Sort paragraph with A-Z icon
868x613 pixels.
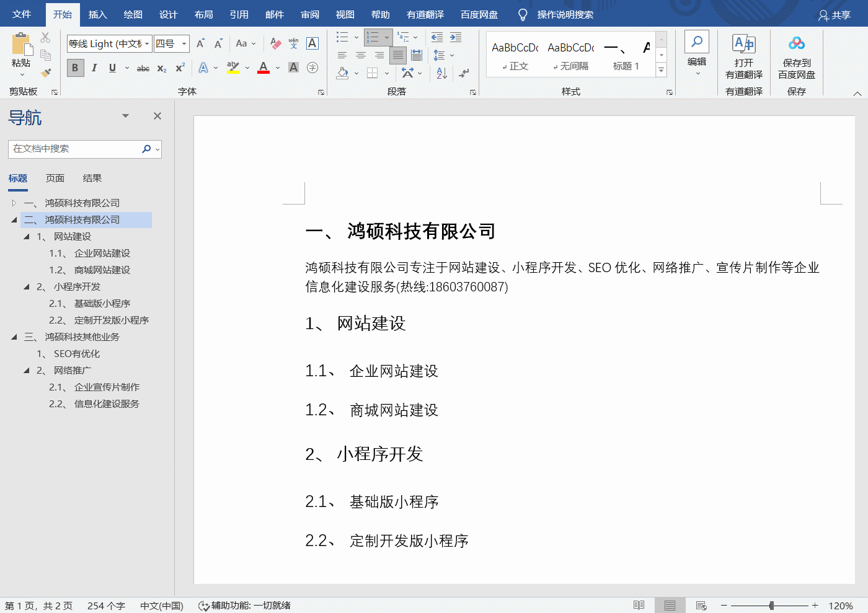441,73
